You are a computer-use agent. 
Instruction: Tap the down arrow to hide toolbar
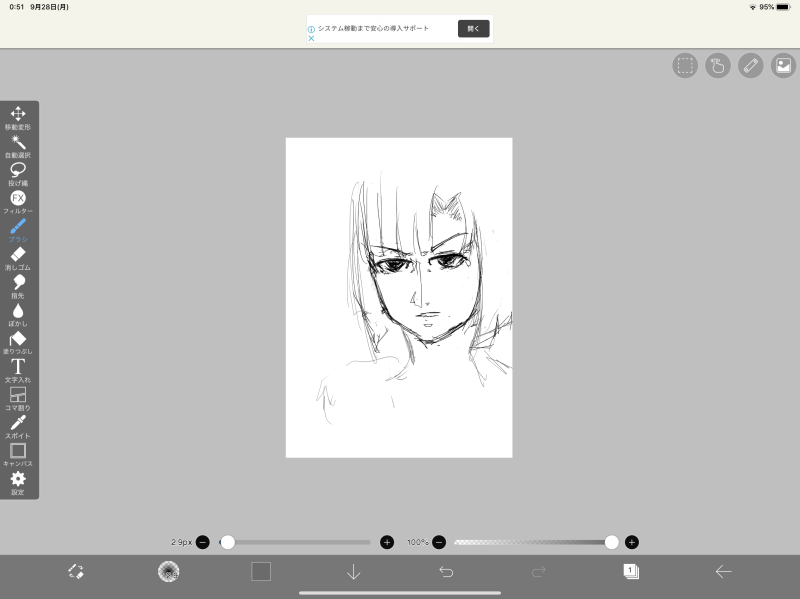coord(354,571)
